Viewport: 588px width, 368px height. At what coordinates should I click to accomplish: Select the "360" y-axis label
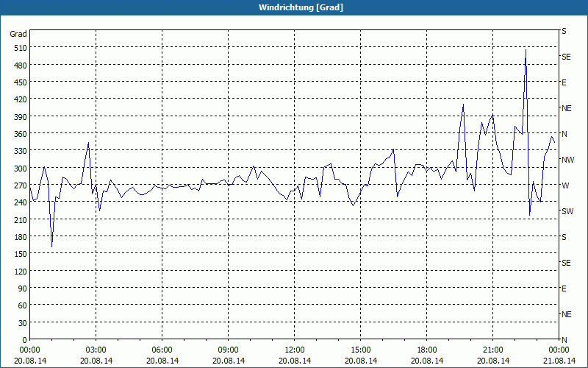[x=21, y=134]
